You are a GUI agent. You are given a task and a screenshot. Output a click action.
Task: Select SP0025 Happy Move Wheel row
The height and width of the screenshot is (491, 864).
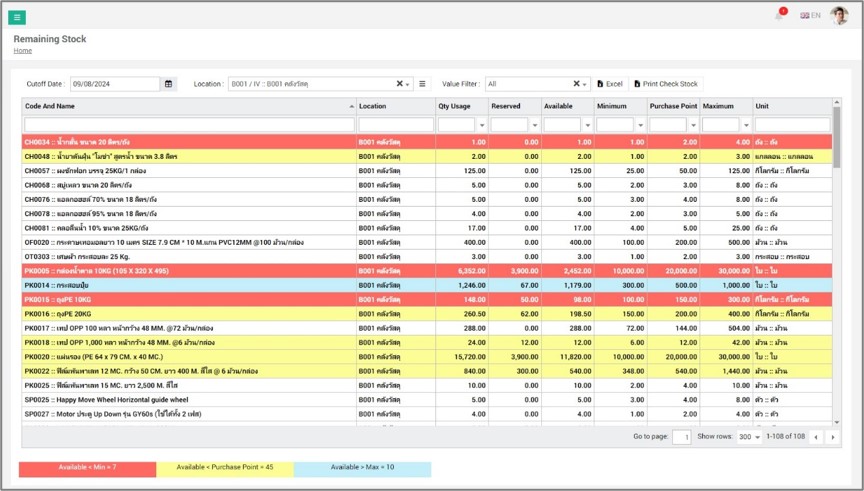(427, 400)
